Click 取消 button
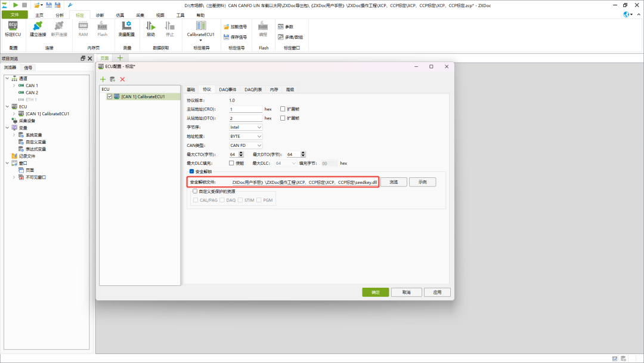Screen dimensions: 644x363 [406, 293]
